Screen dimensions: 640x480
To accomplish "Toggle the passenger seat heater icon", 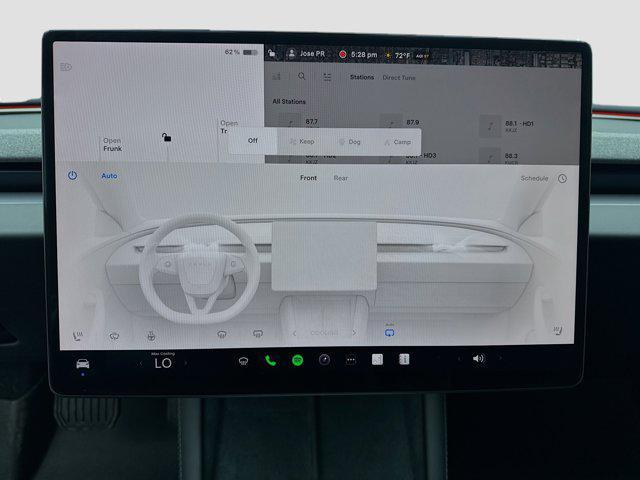I will [x=558, y=330].
